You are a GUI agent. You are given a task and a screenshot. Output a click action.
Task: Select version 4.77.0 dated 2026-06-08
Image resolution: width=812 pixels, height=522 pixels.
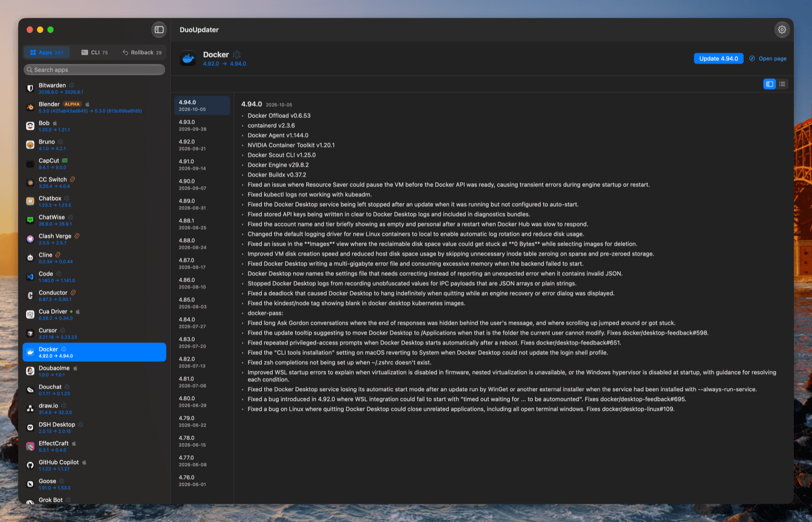click(x=202, y=461)
